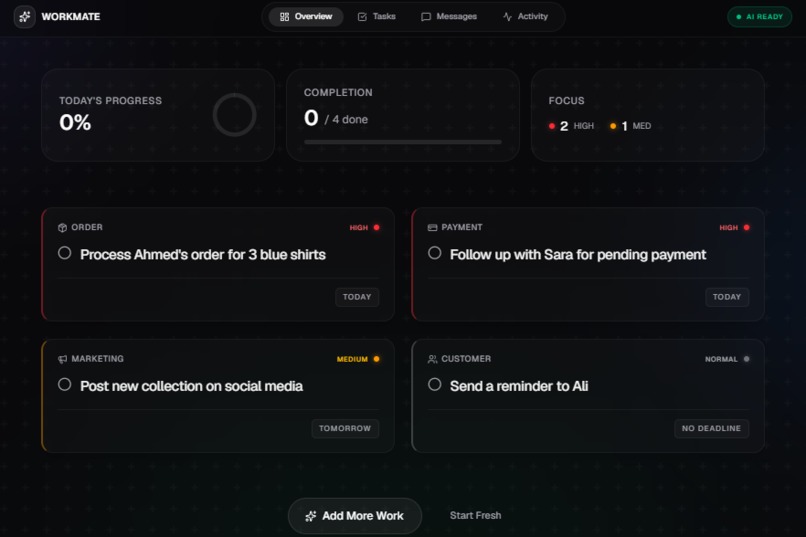Click the ORDER category label
The image size is (806, 537).
[x=87, y=227]
